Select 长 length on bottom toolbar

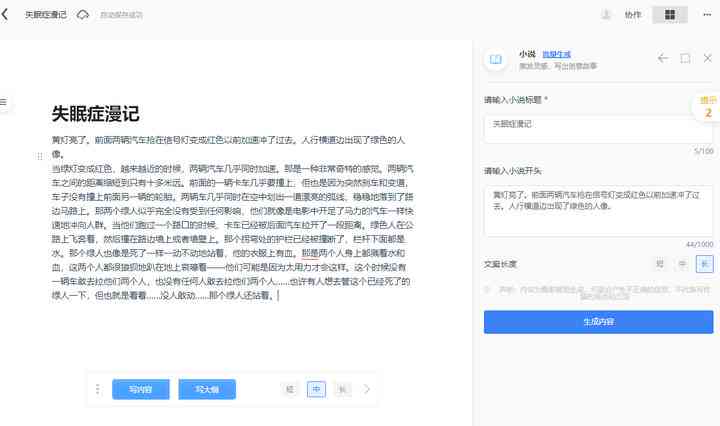[342, 389]
